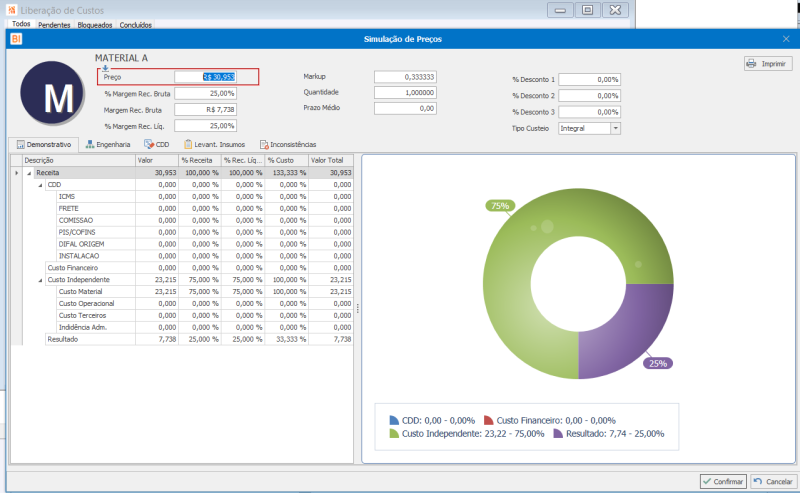Click the % Custo column header
Image resolution: width=800 pixels, height=493 pixels.
[x=286, y=160]
